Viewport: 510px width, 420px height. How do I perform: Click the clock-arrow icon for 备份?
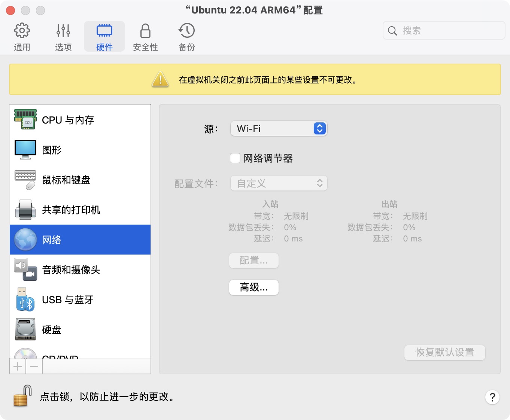pyautogui.click(x=186, y=30)
